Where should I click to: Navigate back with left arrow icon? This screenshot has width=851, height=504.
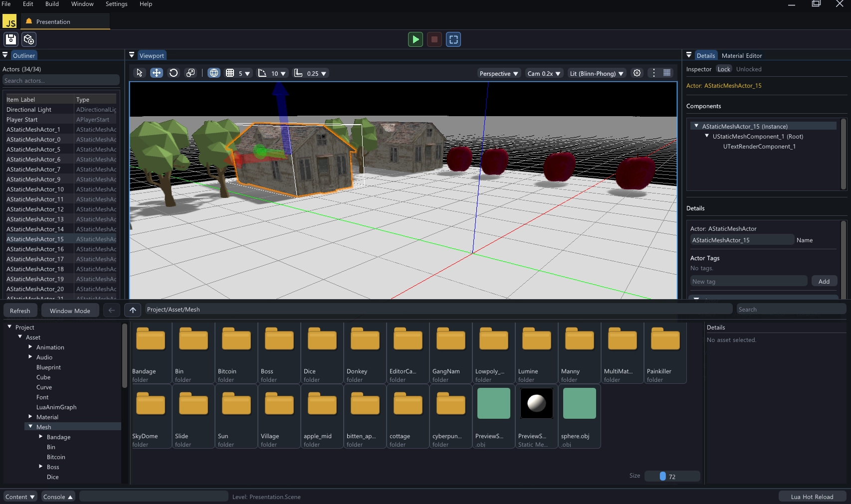tap(112, 310)
